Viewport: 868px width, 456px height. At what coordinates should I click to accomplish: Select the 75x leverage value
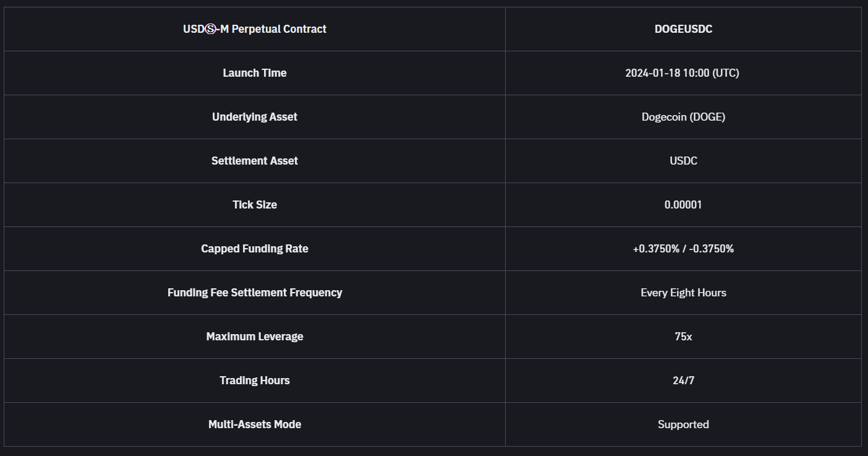point(683,337)
